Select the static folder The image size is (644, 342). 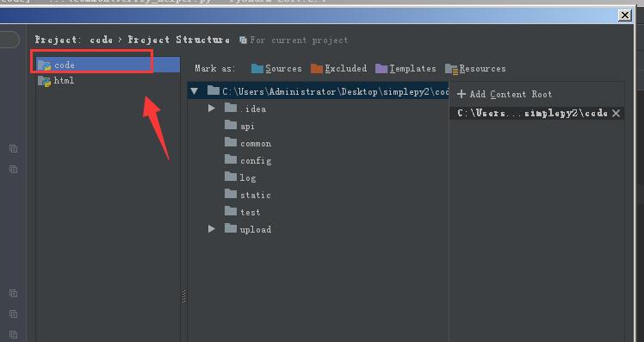248,195
